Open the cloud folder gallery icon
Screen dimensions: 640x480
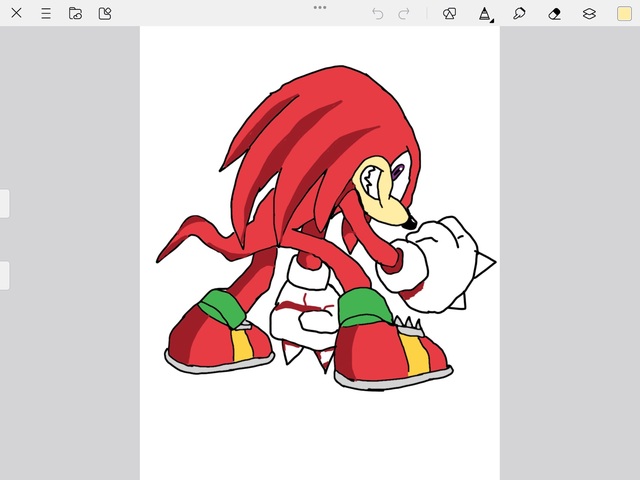75,14
